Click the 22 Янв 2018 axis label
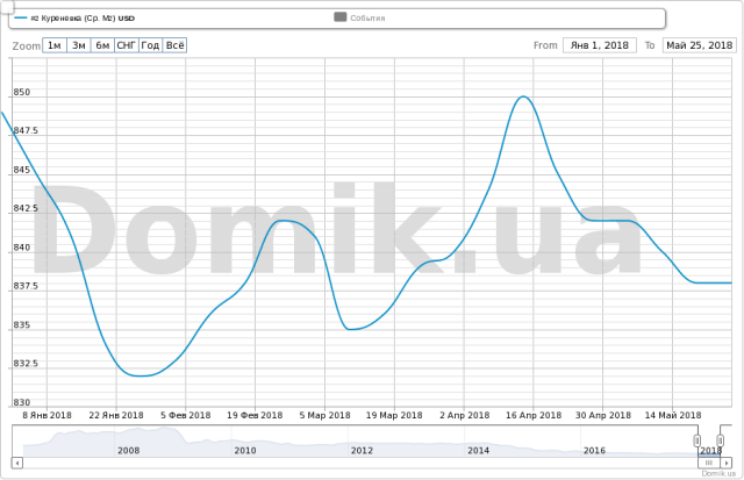The width and height of the screenshot is (744, 480). point(116,415)
